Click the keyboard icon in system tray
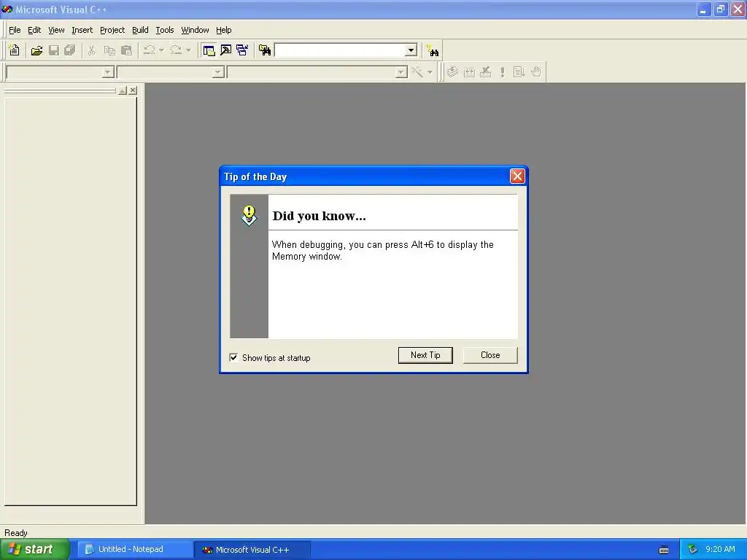747x560 pixels. tap(664, 550)
